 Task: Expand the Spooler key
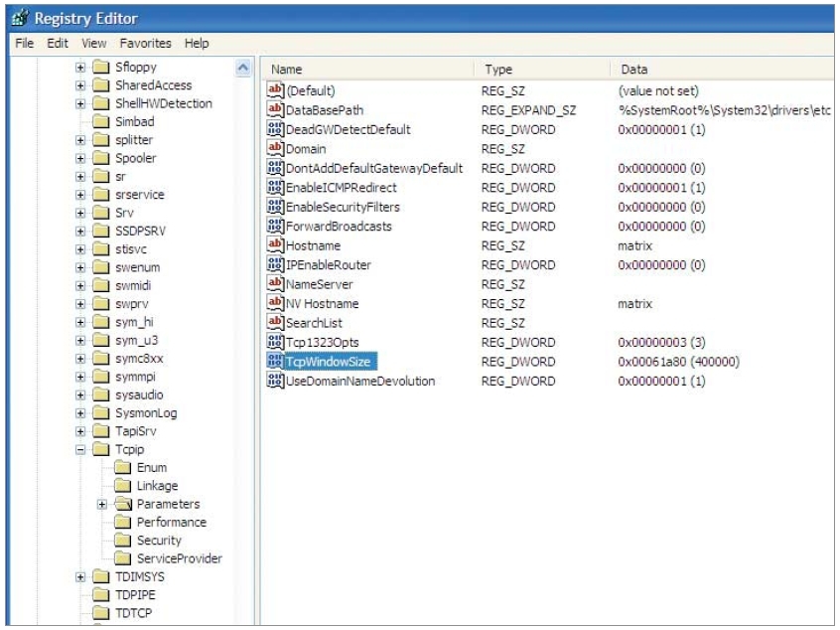pos(80,158)
